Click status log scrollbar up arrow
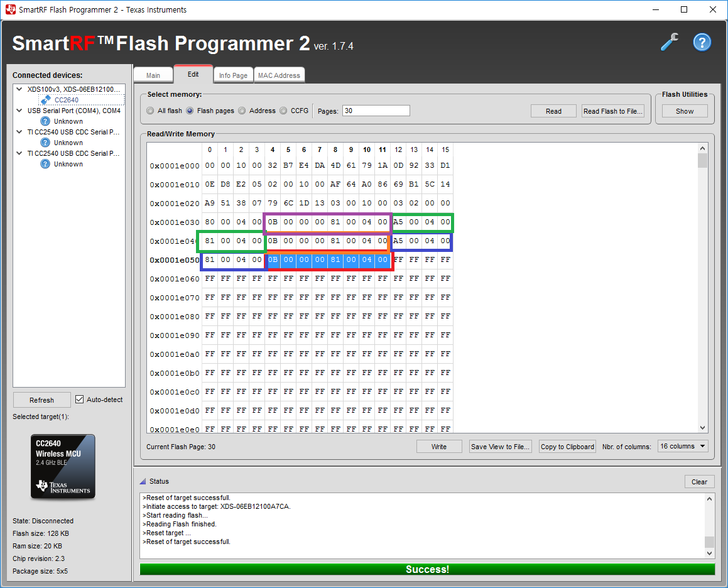 coord(709,499)
